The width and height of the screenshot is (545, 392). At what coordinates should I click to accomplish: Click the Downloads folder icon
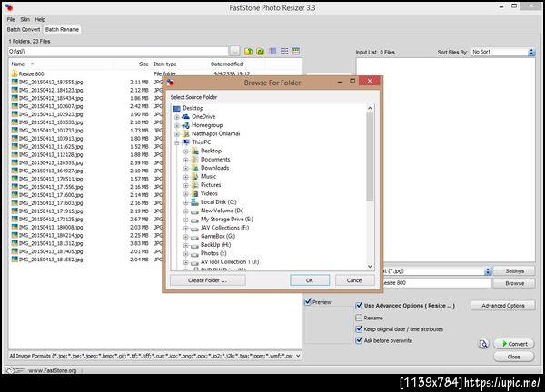(x=194, y=168)
